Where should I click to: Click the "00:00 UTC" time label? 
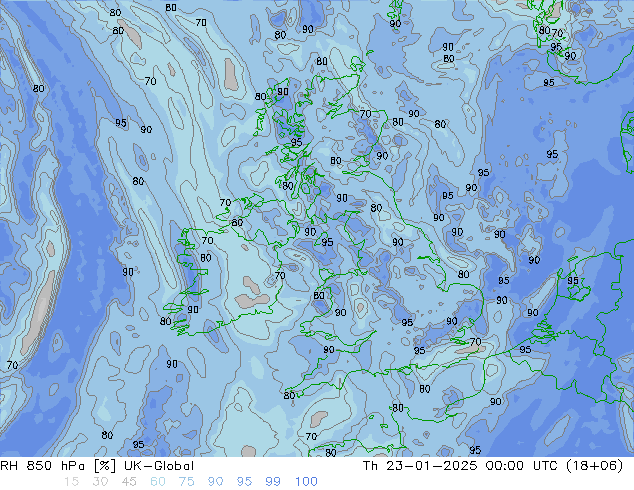(x=522, y=466)
